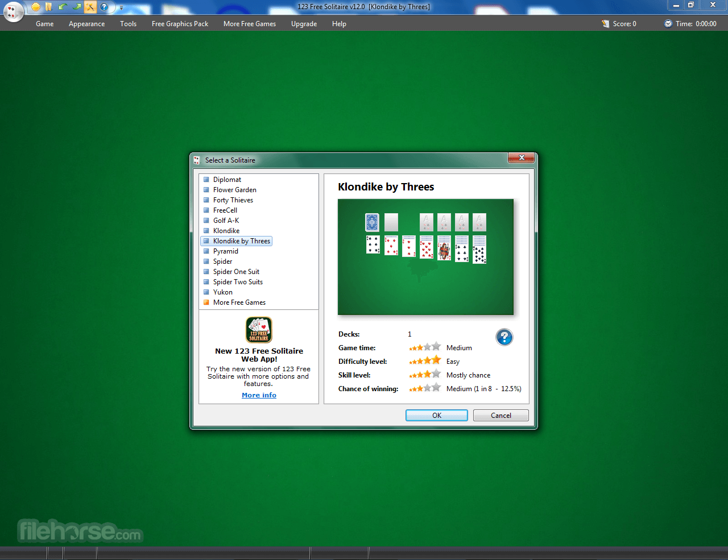Open the Free Graphics Pack menu
This screenshot has height=560, width=728.
180,24
